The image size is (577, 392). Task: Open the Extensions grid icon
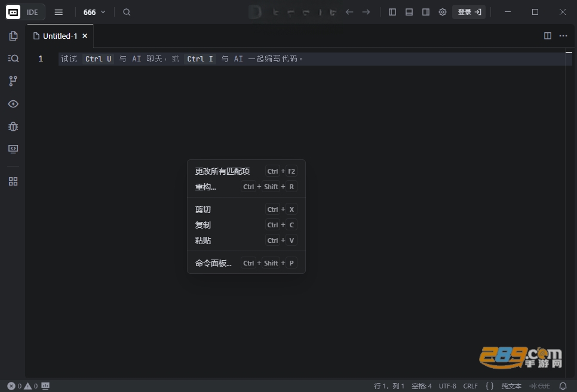tap(13, 181)
